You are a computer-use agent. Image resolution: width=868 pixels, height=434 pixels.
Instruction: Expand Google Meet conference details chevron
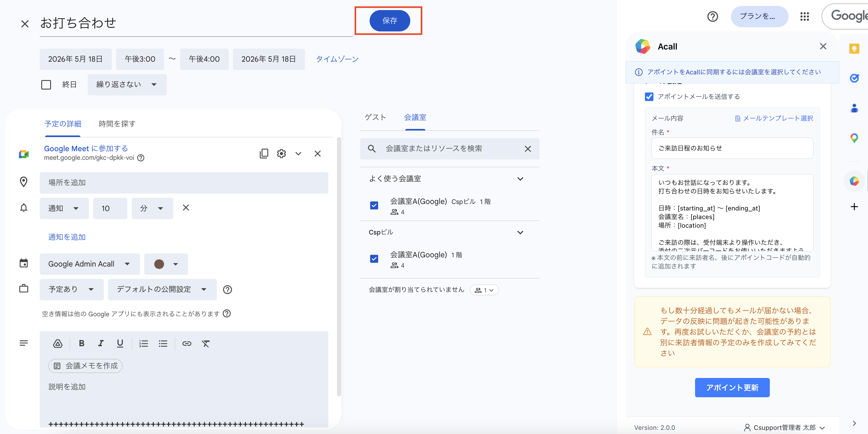(298, 154)
